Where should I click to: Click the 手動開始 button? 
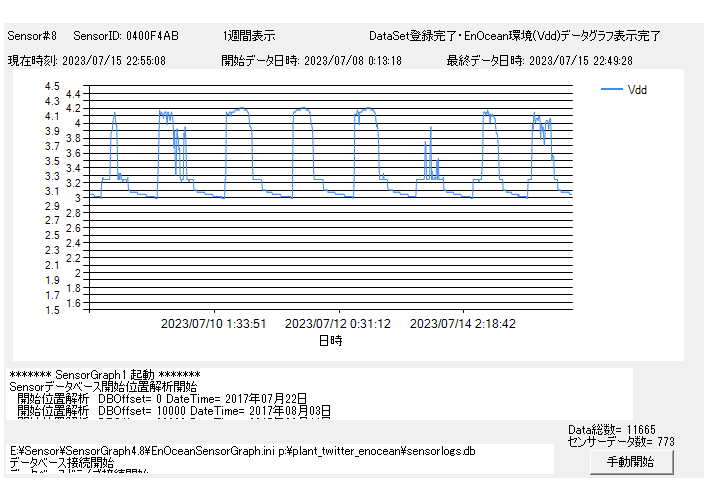point(630,462)
